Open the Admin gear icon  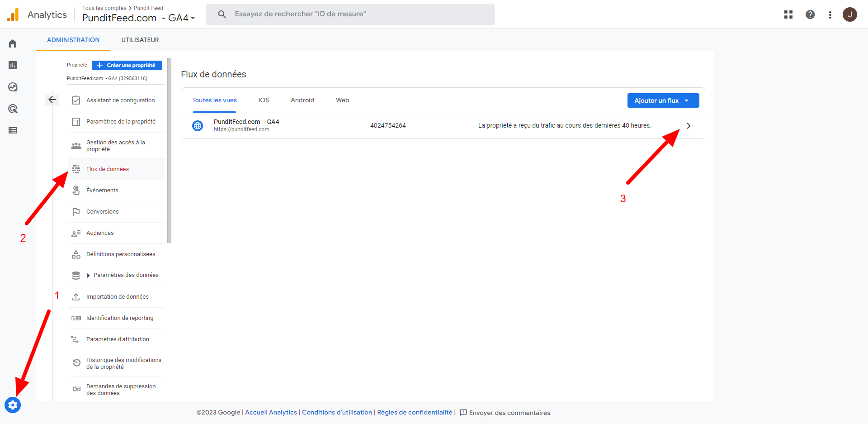[x=13, y=405]
